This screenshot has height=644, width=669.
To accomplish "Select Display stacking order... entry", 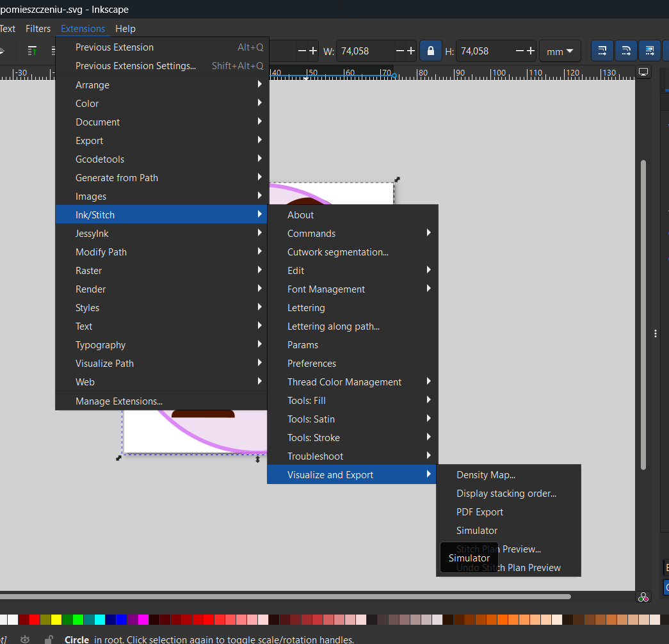I will coord(508,494).
